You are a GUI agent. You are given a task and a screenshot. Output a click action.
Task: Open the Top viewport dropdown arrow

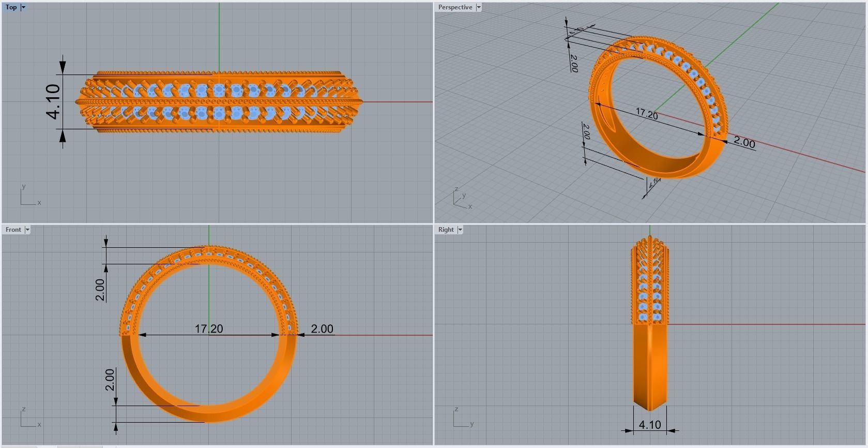[23, 7]
